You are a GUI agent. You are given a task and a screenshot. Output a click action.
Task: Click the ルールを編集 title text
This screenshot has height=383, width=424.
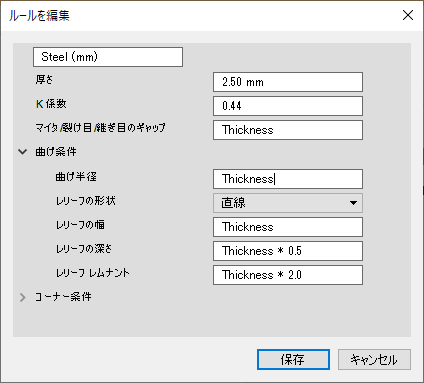point(39,16)
